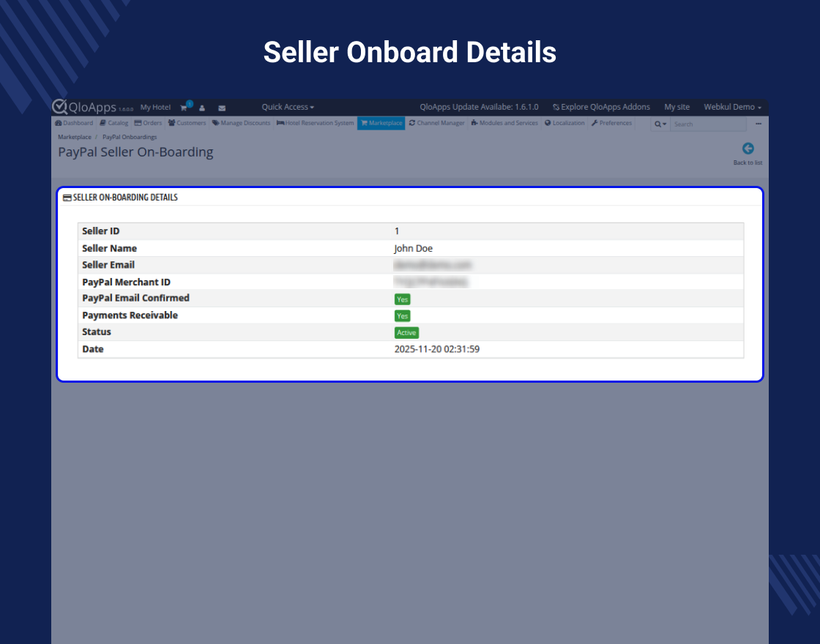Click the Seller On-Boarding Details panel heading
Screen dimensions: 820x644
[120, 198]
